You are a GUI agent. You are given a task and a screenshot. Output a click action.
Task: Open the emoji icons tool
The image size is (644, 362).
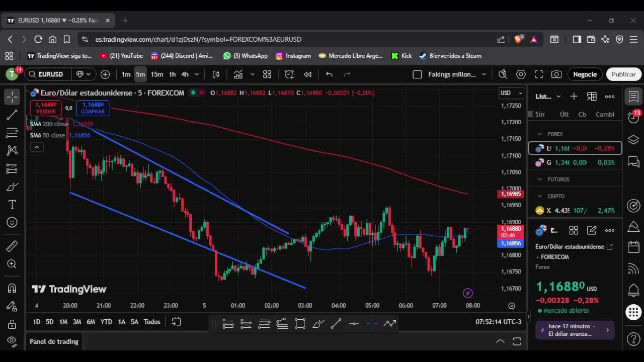tap(12, 222)
